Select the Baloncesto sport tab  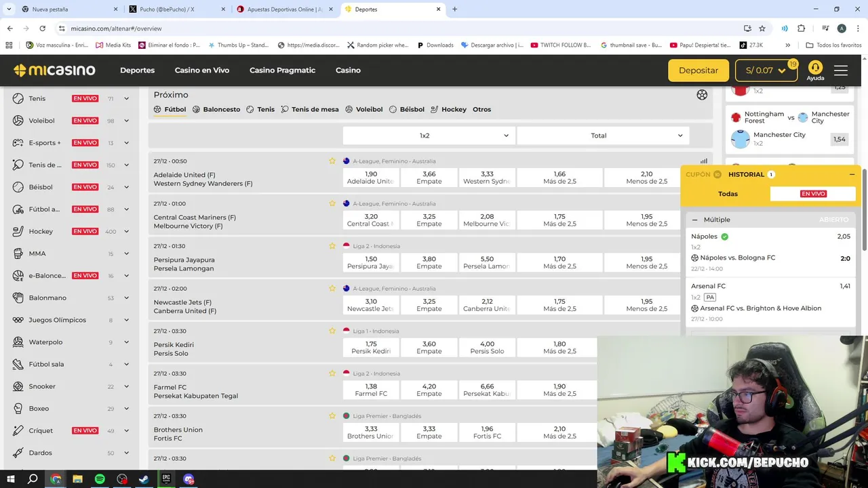point(216,109)
